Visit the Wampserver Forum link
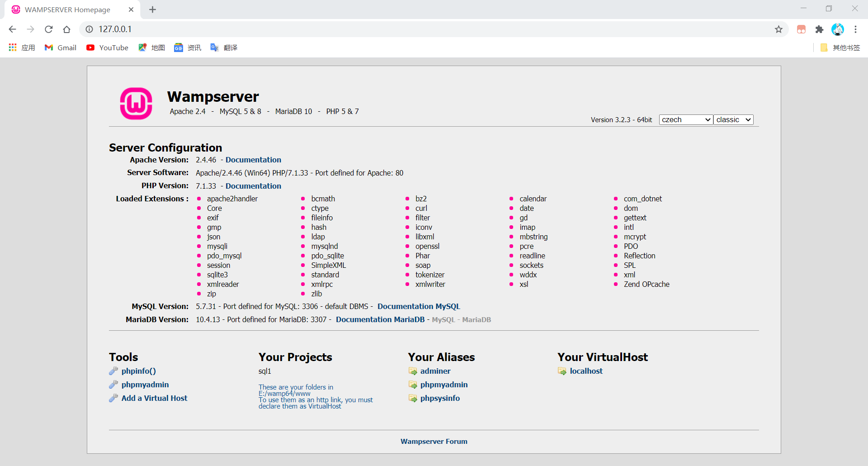868x466 pixels. pyautogui.click(x=434, y=442)
